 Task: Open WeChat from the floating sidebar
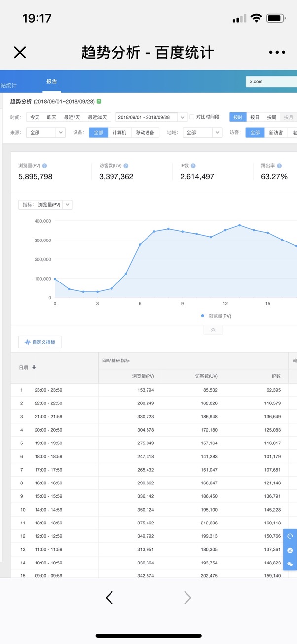point(290,564)
